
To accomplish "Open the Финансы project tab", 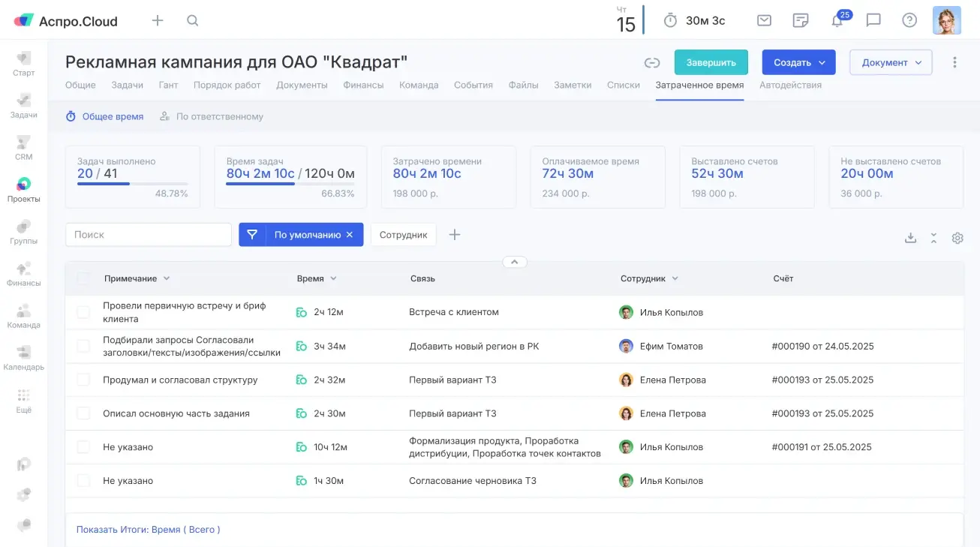I will (x=363, y=85).
